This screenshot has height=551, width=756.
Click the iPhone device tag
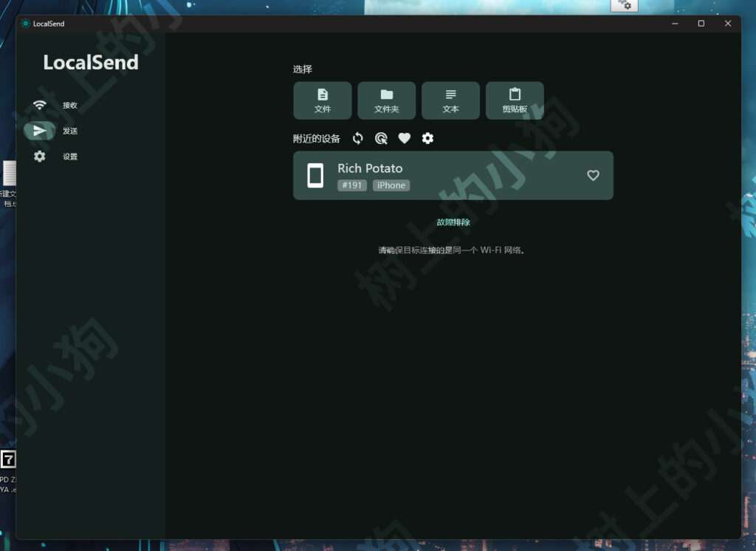point(391,185)
